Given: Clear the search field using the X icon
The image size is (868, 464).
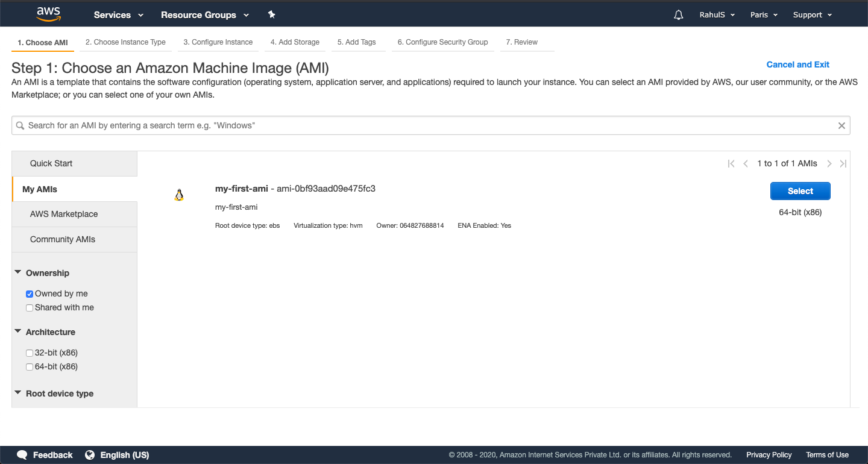Looking at the screenshot, I should 841,125.
